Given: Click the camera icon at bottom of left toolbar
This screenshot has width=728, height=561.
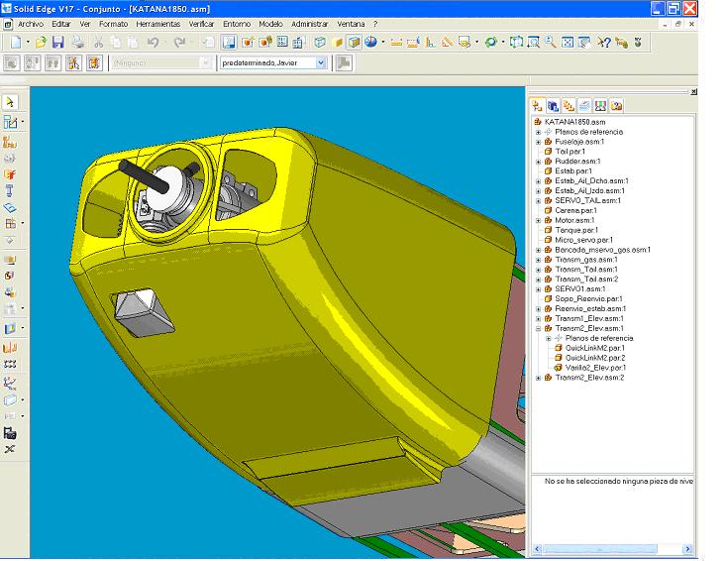Looking at the screenshot, I should pyautogui.click(x=10, y=433).
